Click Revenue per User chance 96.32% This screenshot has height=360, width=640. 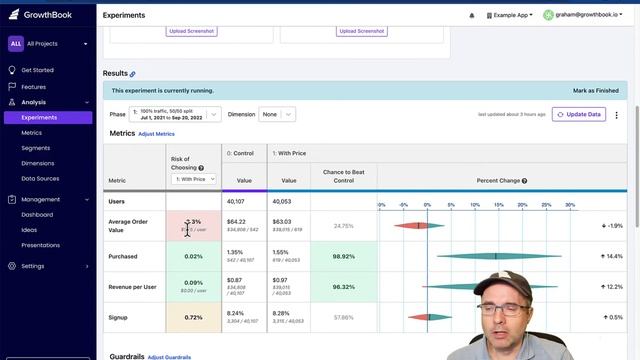343,287
